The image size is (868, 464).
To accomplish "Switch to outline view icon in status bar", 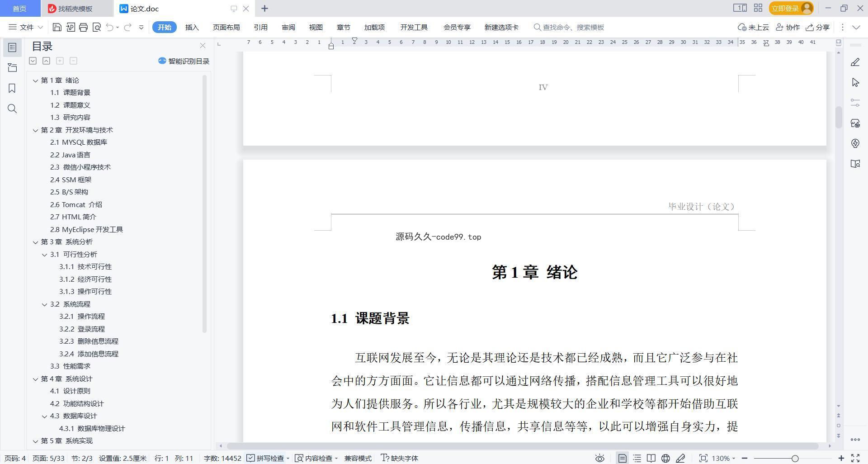I will (x=637, y=458).
